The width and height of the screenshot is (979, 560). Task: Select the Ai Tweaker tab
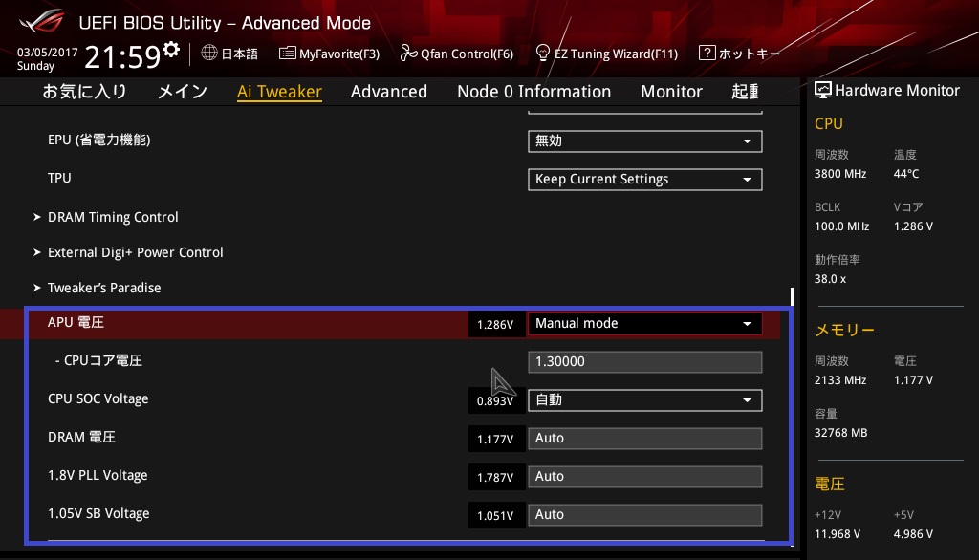click(279, 91)
